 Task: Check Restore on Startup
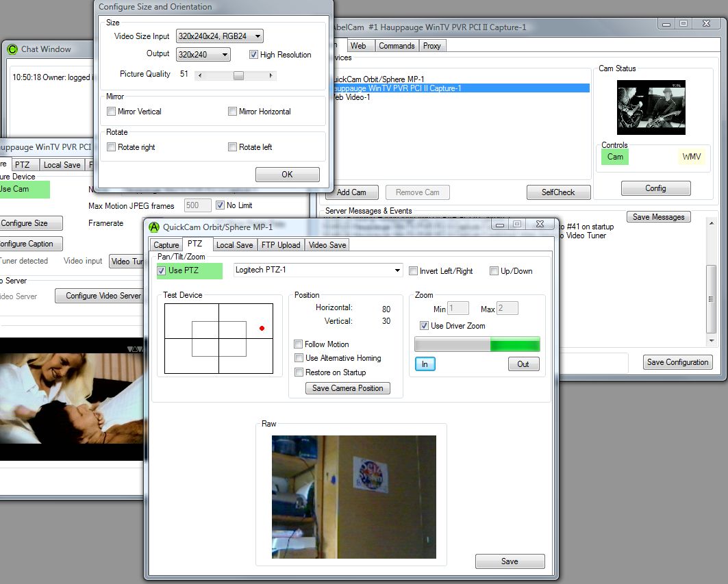click(299, 372)
